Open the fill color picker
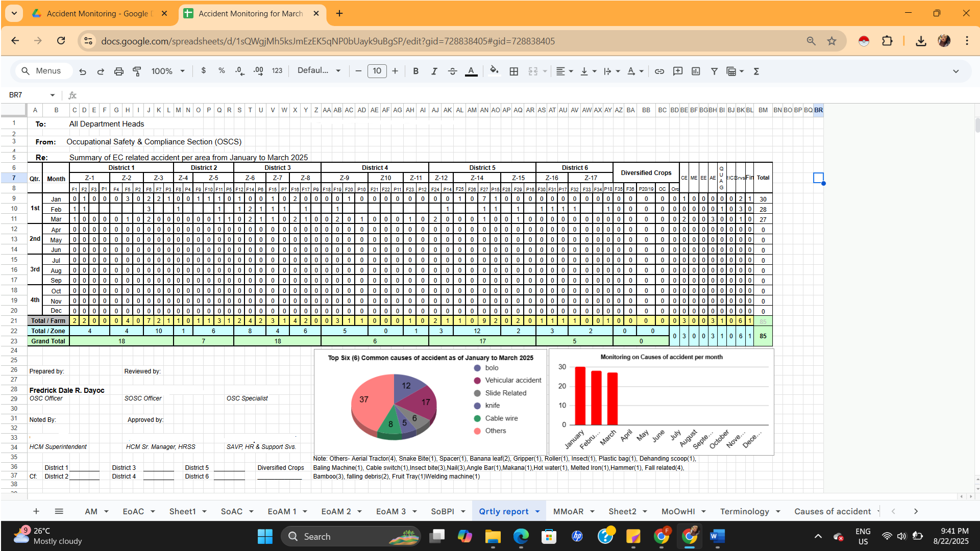 click(494, 71)
